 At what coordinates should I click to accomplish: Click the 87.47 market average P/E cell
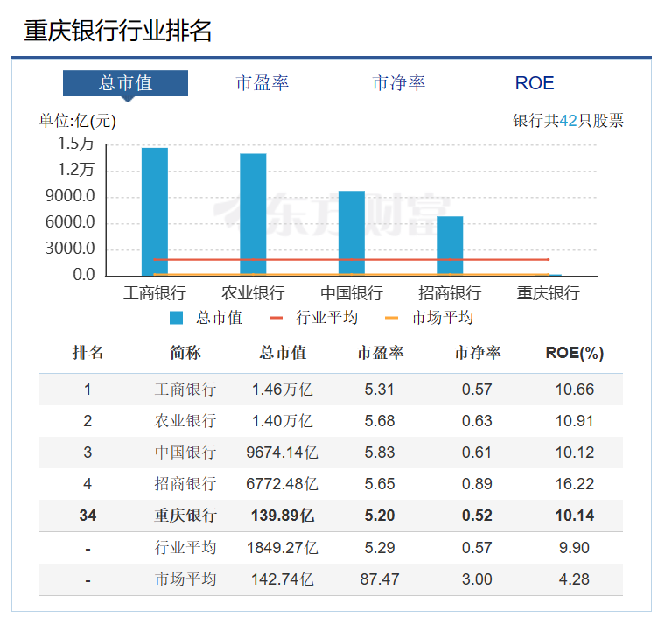pyautogui.click(x=379, y=579)
